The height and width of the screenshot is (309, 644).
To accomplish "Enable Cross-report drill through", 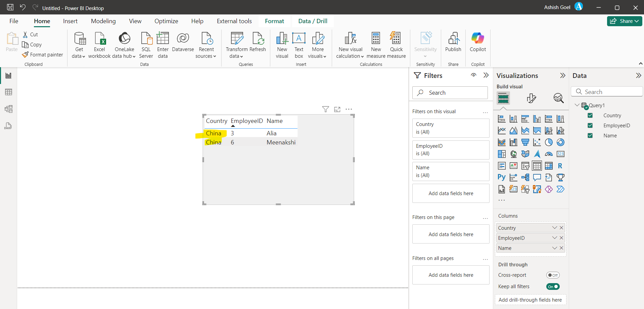I will pyautogui.click(x=553, y=275).
